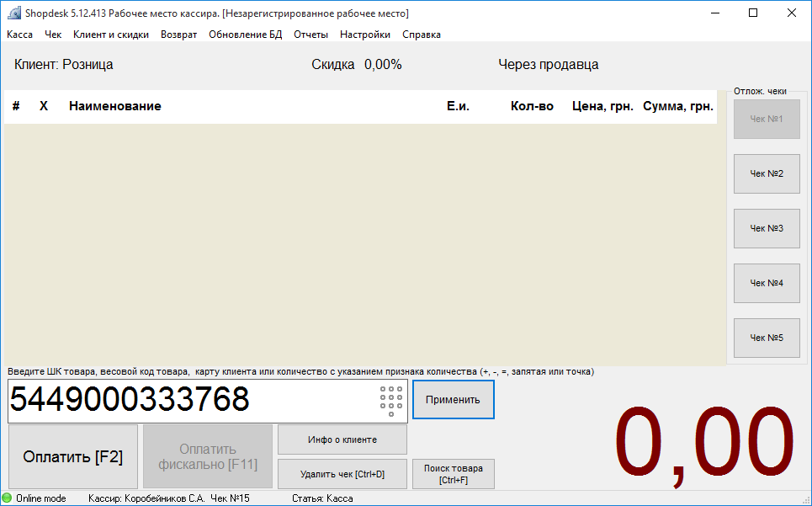This screenshot has height=506, width=812.
Task: Click the Оплатить фискально [F11] button
Action: point(208,457)
